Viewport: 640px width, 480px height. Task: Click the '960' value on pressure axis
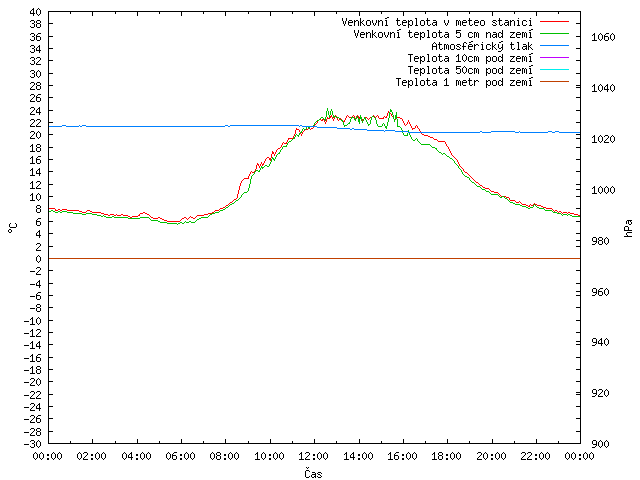(600, 292)
